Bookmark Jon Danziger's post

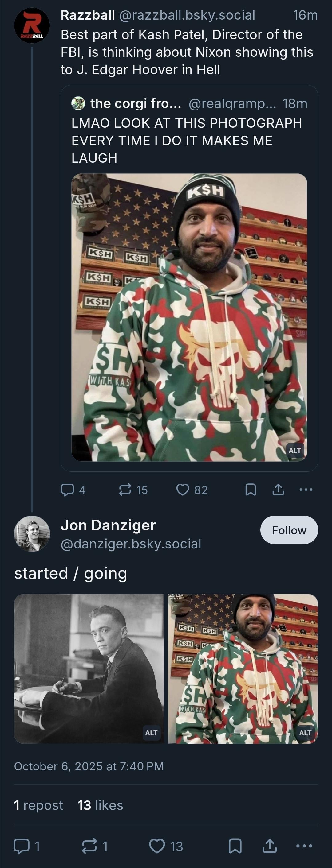click(235, 846)
